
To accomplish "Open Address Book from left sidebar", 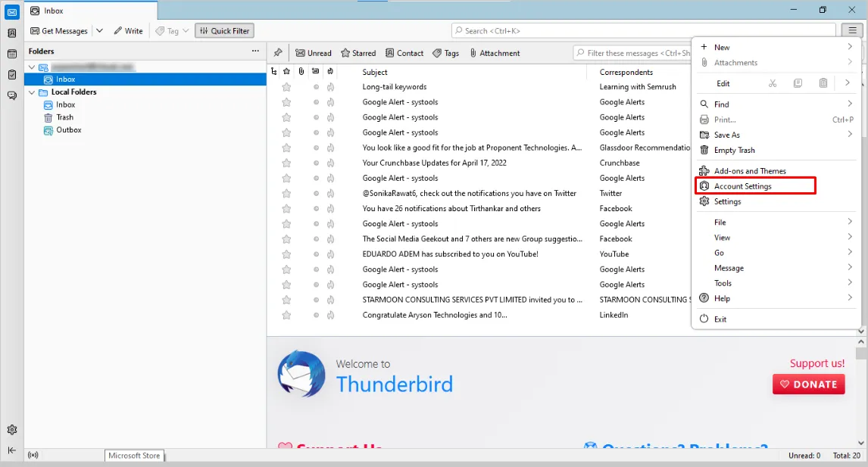I will (11, 33).
